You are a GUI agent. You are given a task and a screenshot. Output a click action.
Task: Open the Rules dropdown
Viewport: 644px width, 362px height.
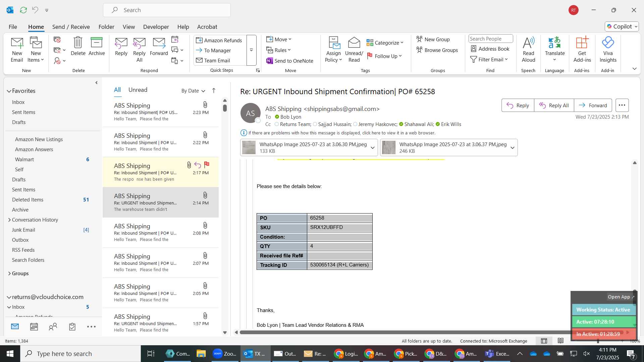pos(278,50)
